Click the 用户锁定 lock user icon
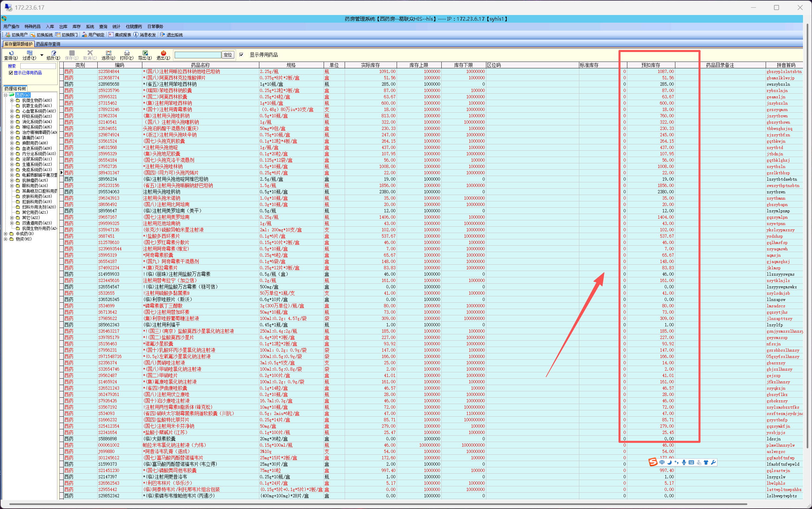Viewport: 812px width, 509px height. click(84, 35)
